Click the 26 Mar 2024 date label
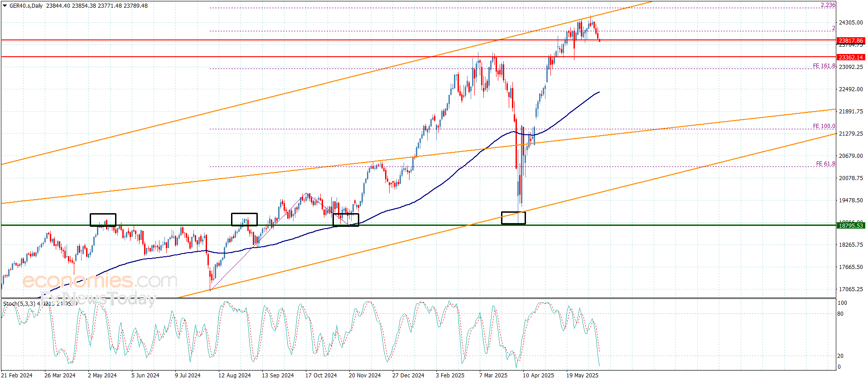The width and height of the screenshot is (868, 381). pyautogui.click(x=60, y=375)
